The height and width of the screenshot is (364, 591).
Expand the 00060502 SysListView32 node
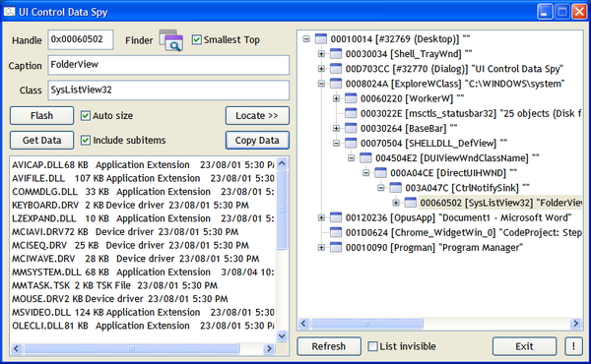point(396,203)
